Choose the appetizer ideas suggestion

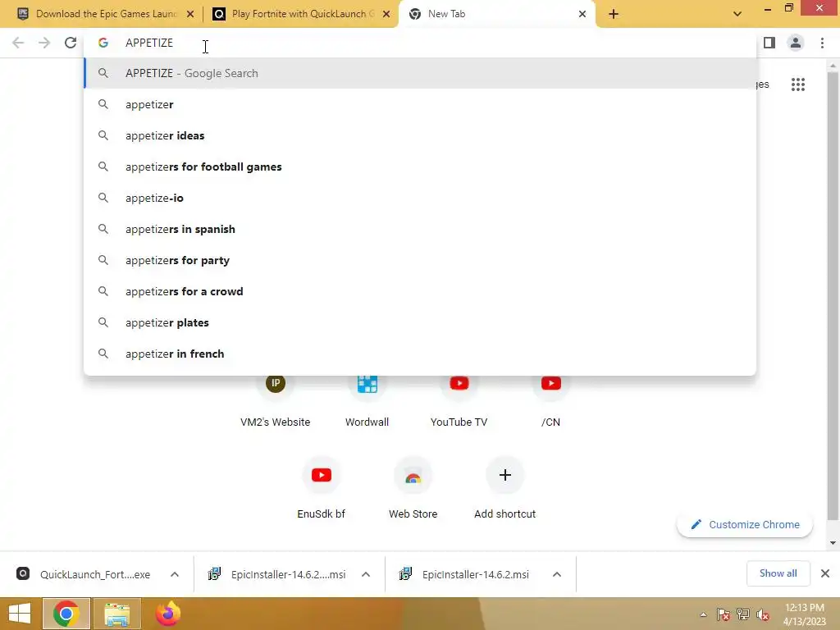(421, 135)
